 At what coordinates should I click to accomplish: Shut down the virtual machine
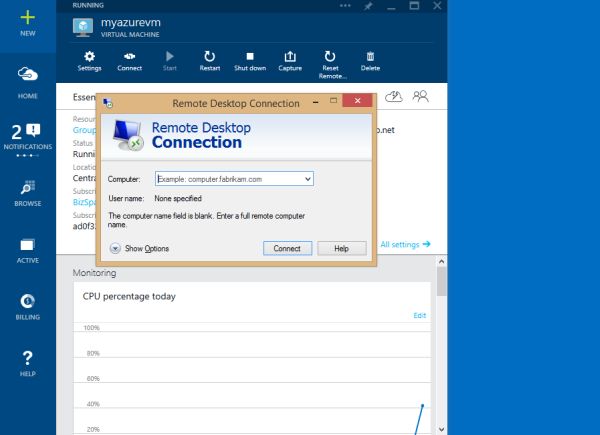(x=250, y=61)
